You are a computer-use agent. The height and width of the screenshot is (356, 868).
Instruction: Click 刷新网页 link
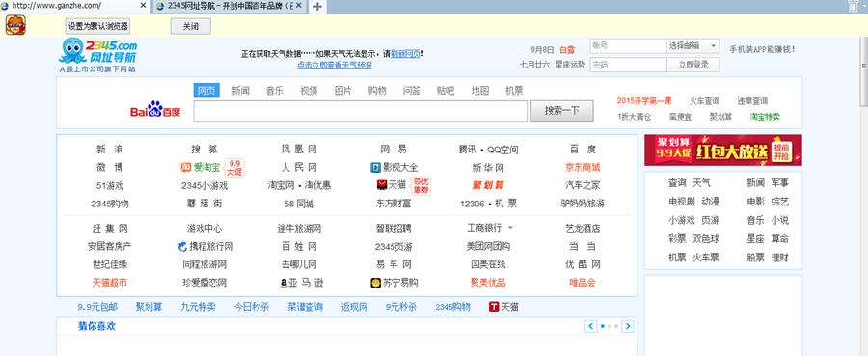pyautogui.click(x=406, y=54)
